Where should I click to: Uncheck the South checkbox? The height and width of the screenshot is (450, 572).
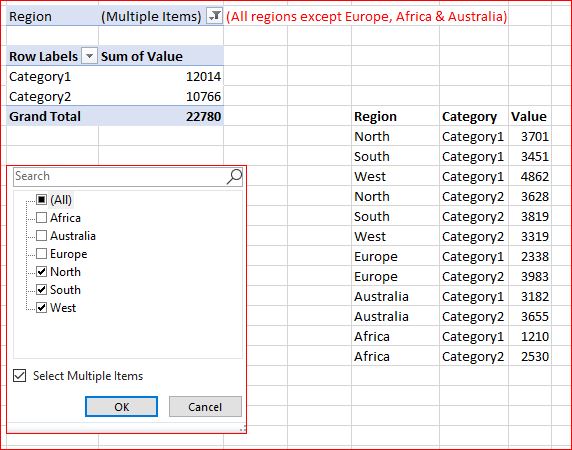click(41, 290)
